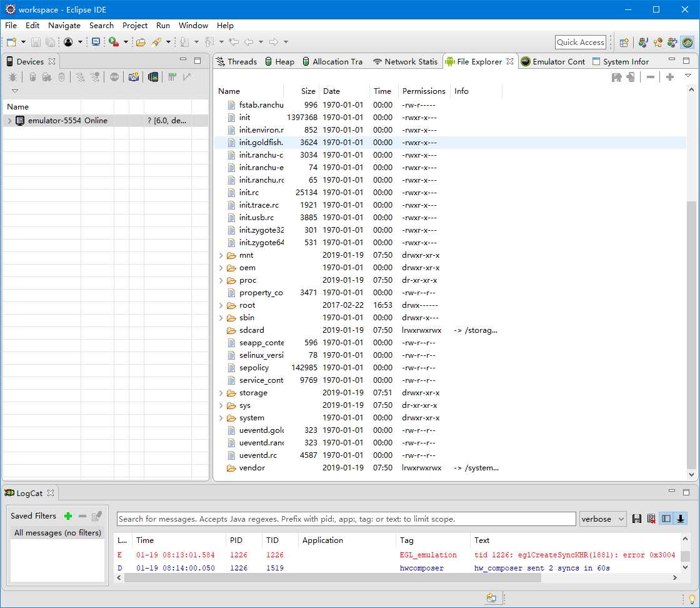
Task: Toggle the DDMS perspective button
Action: (x=687, y=43)
